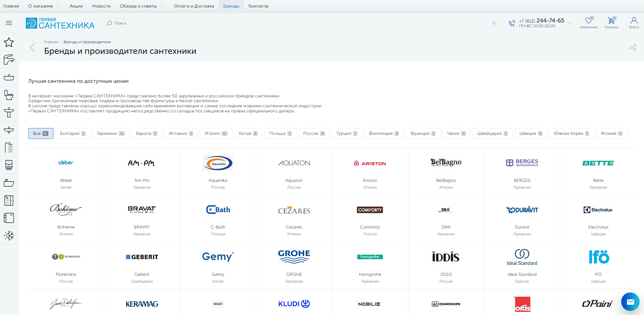Click the IDDIS brand logo
644x315 pixels.
click(x=446, y=257)
